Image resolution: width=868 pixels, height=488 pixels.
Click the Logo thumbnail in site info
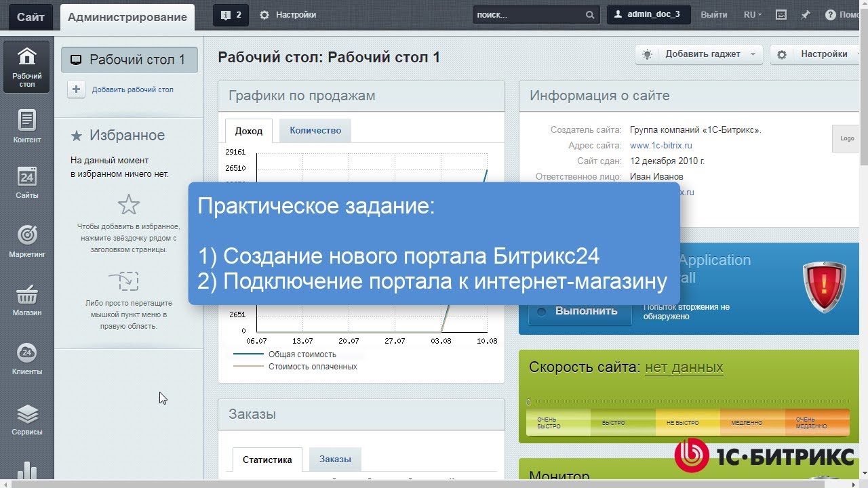[847, 139]
